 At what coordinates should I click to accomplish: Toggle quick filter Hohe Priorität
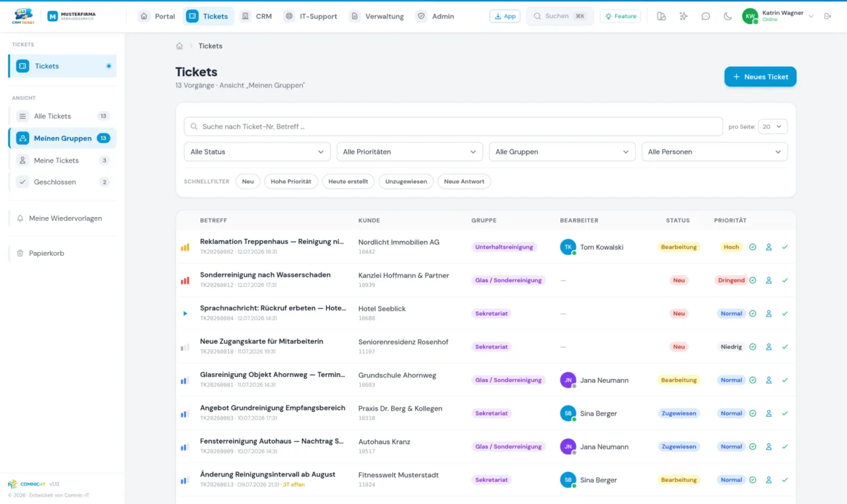(290, 181)
